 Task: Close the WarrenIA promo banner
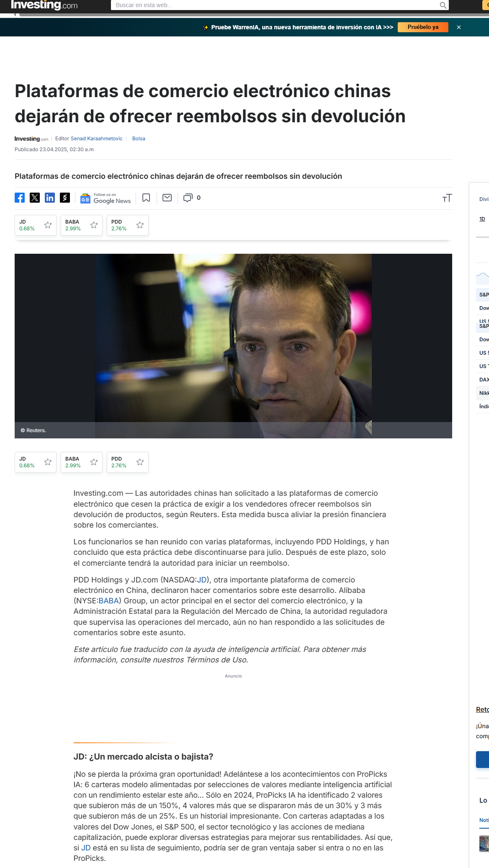(459, 27)
